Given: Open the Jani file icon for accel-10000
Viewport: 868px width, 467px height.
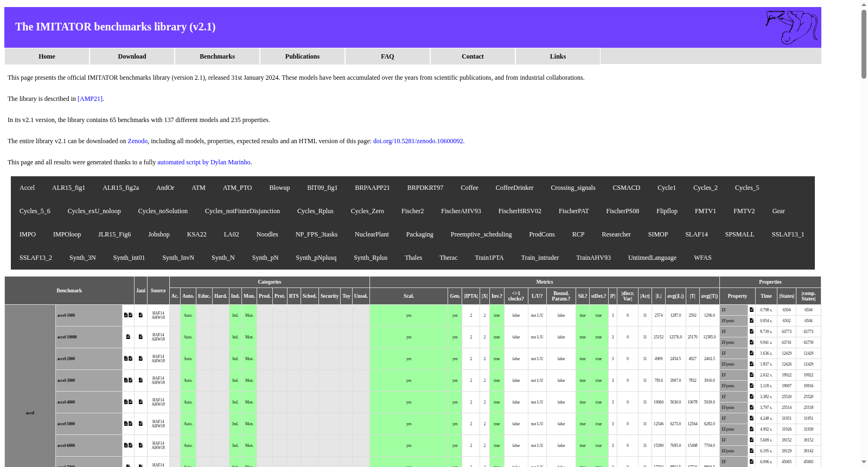Looking at the screenshot, I should 141,337.
